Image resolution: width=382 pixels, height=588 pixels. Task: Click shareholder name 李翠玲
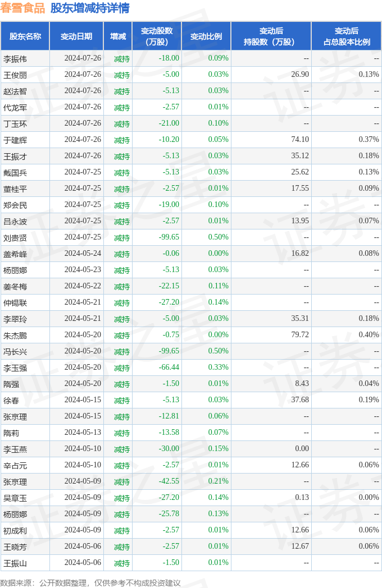tap(15, 319)
